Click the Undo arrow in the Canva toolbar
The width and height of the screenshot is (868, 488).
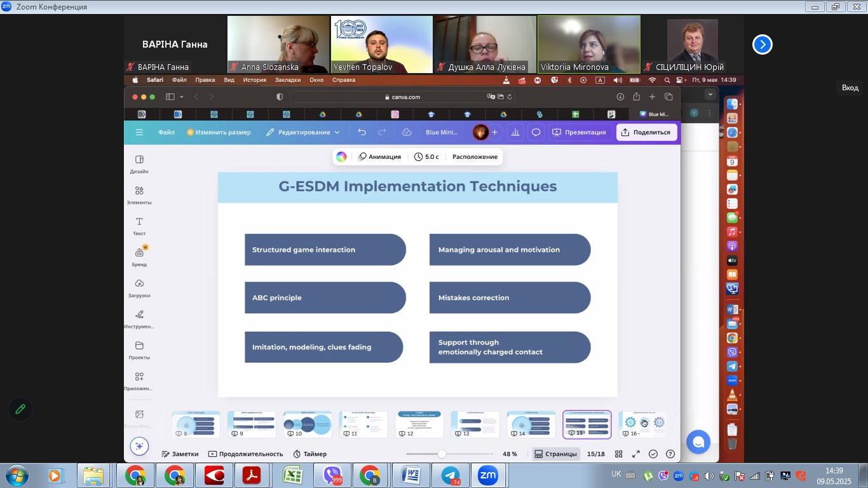[362, 132]
